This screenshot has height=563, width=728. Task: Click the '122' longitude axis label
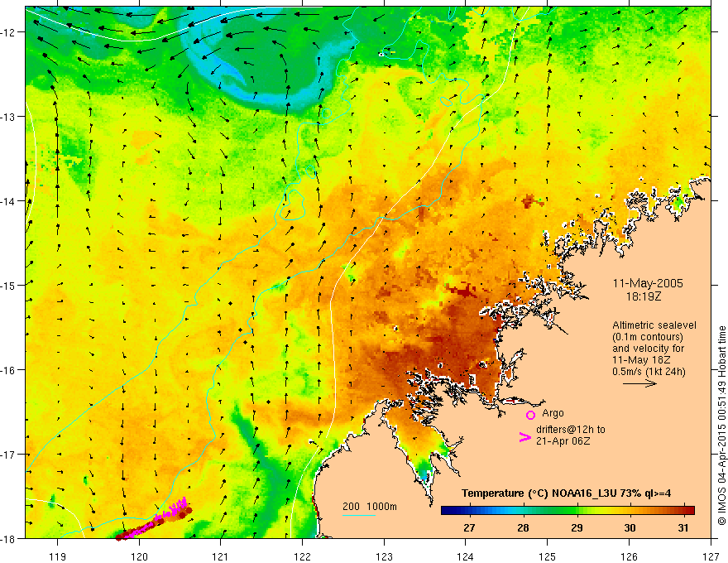tap(302, 556)
